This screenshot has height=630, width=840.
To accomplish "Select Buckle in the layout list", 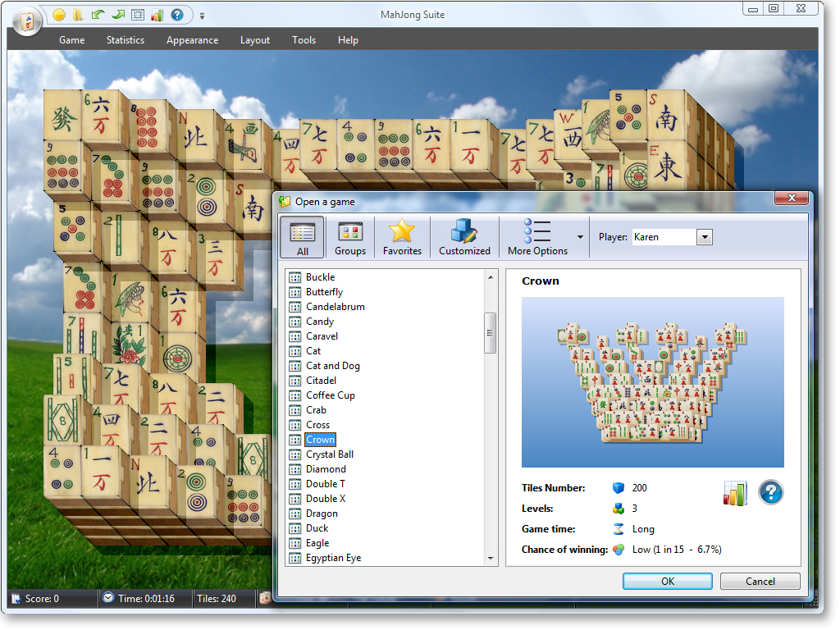I will (321, 277).
